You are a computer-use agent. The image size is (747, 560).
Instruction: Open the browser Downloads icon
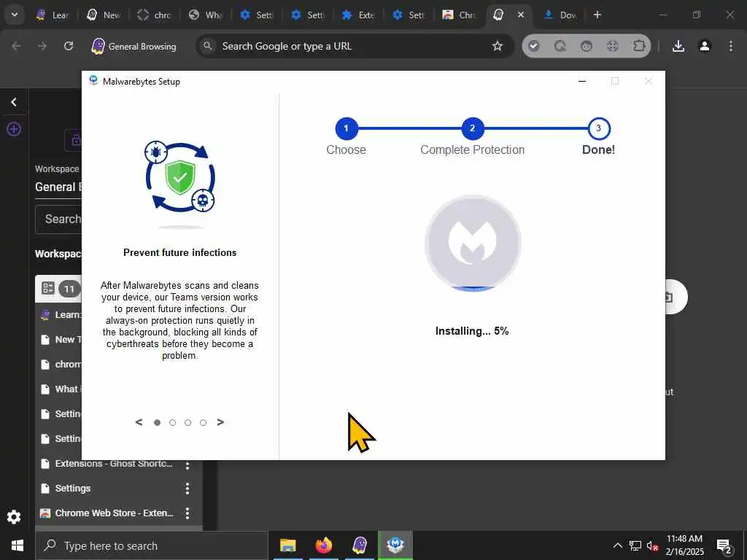[678, 46]
